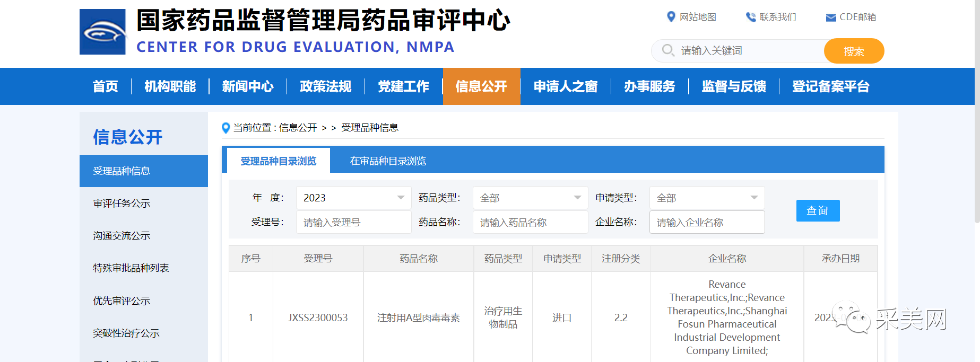Click the 注册分类 column header
This screenshot has width=980, height=362.
coord(621,259)
